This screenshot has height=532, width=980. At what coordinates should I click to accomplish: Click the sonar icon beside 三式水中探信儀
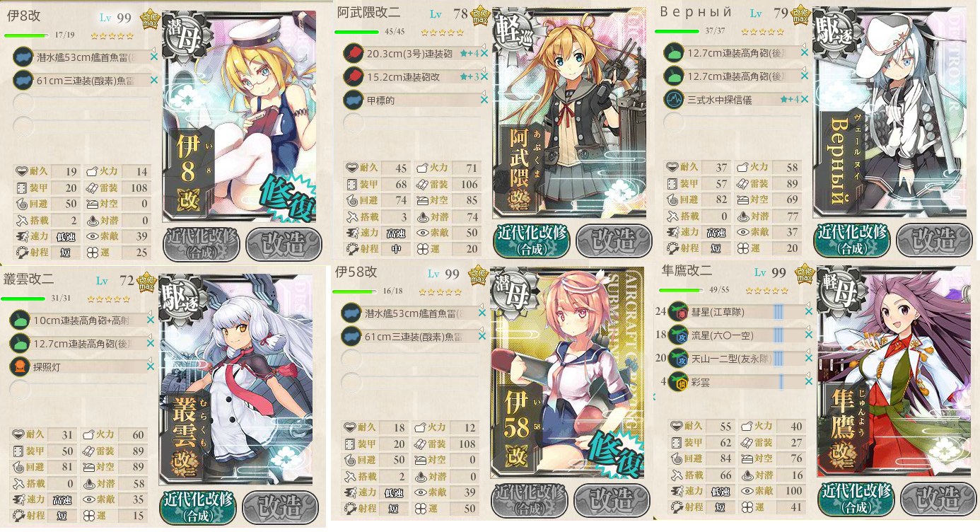point(672,100)
